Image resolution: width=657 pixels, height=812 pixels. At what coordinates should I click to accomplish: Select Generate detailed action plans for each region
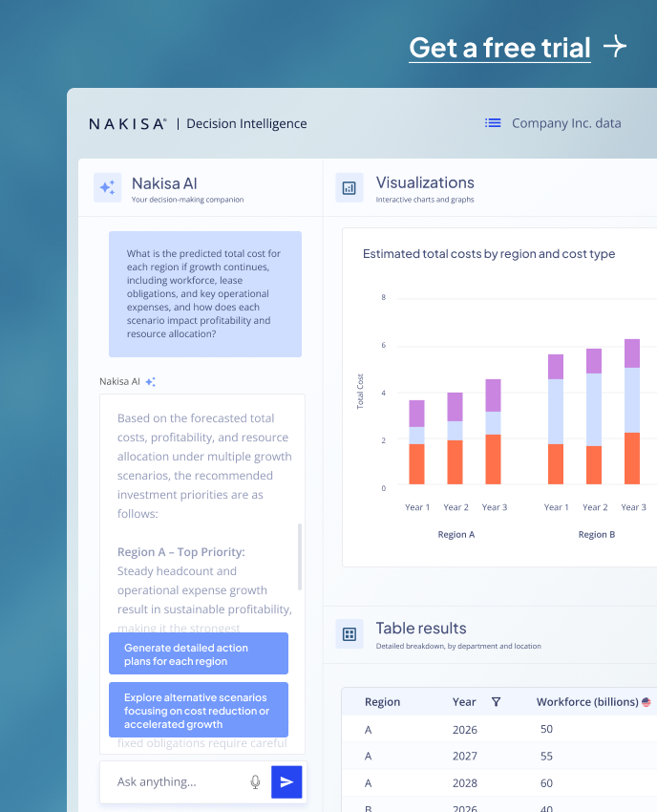198,654
